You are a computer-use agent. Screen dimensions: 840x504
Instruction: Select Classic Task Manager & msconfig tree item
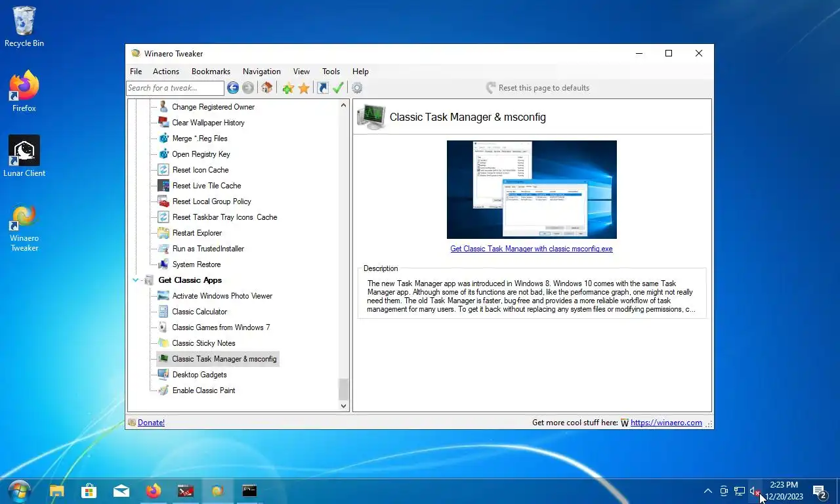point(224,359)
